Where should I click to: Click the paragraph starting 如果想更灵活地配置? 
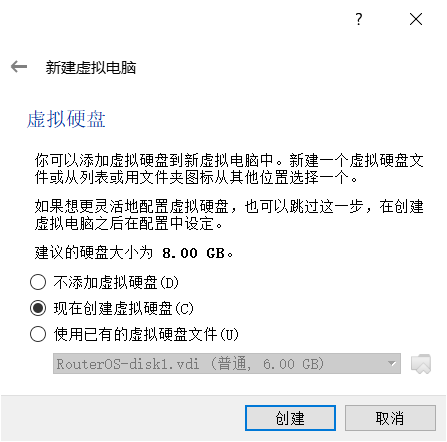[229, 215]
